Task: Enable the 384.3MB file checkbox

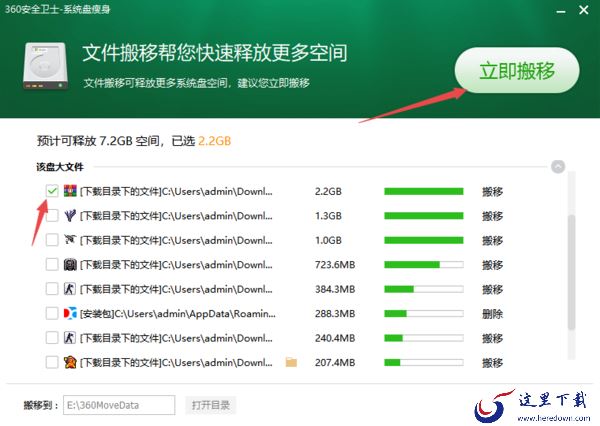Action: [x=52, y=289]
